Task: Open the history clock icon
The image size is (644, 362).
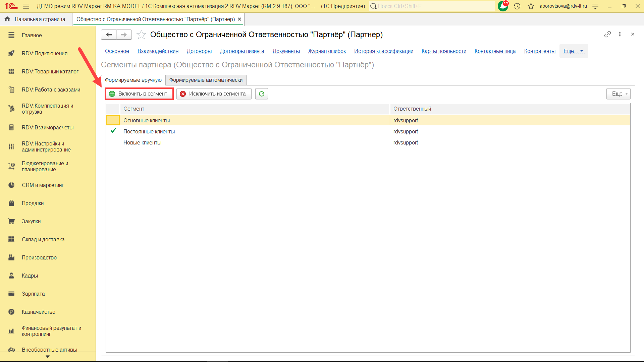Action: point(517,6)
